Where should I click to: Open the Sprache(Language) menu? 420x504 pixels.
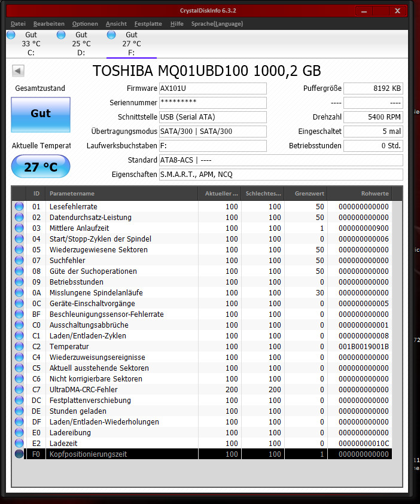coord(217,24)
